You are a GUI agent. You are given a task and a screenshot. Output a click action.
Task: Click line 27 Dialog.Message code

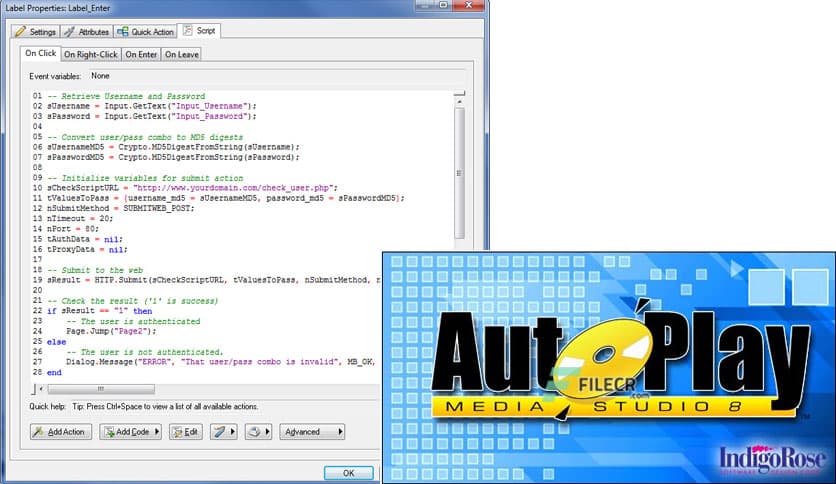point(220,362)
